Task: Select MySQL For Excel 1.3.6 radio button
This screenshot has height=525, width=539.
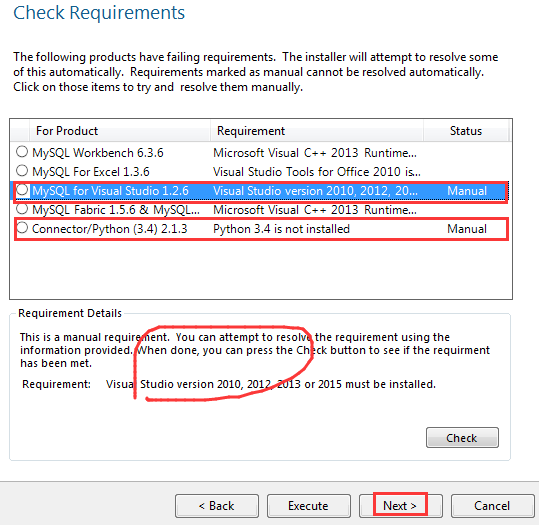Action: 22,171
